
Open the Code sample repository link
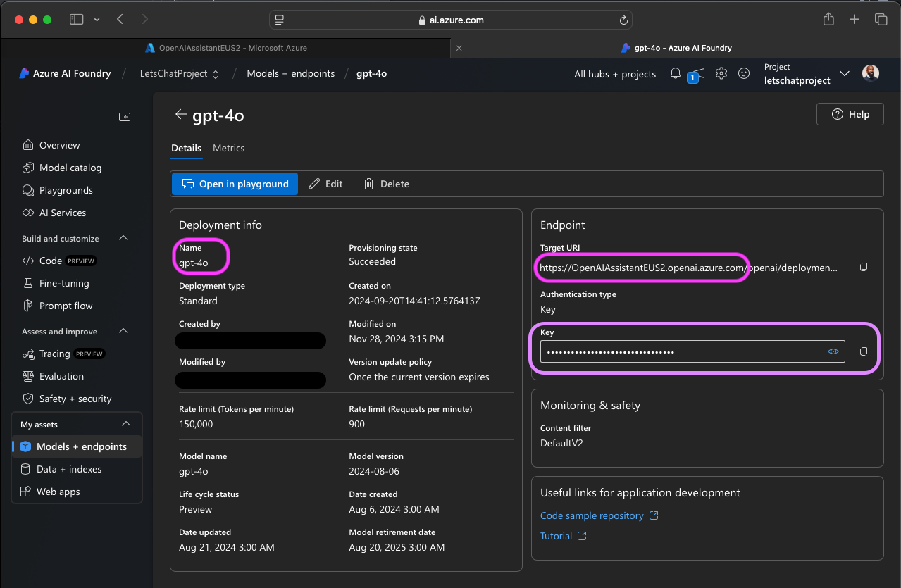[x=599, y=515]
